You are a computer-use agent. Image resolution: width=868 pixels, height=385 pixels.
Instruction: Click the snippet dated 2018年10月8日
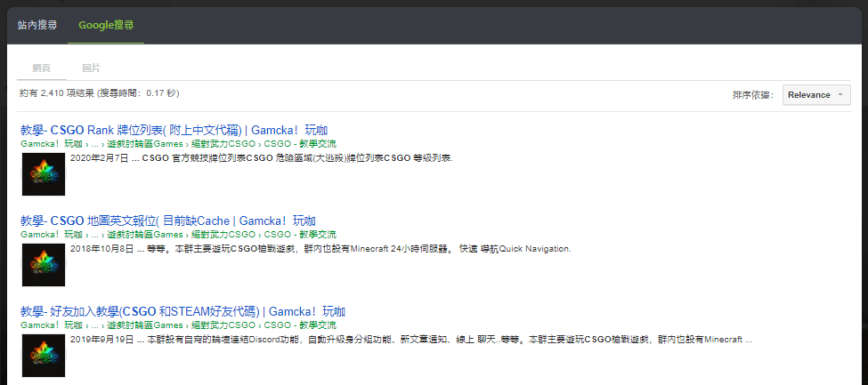320,249
